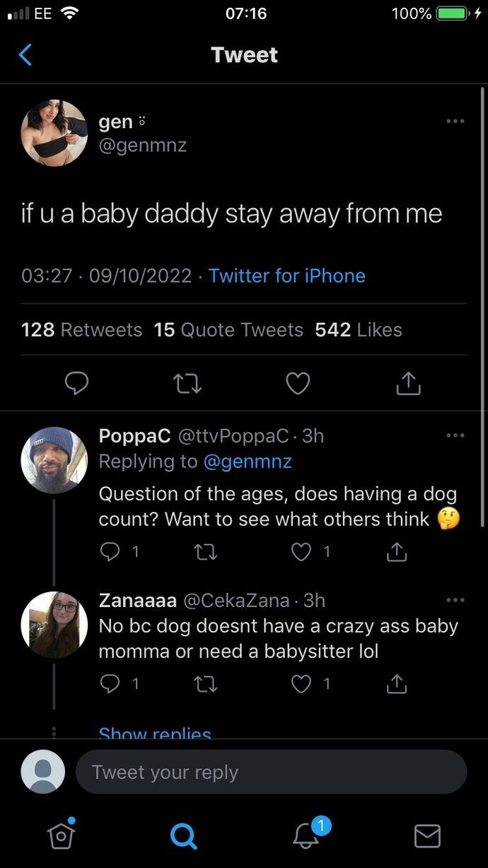Screen dimensions: 488x868
Task: Open the more options menu on gen's tweet
Action: [x=455, y=121]
